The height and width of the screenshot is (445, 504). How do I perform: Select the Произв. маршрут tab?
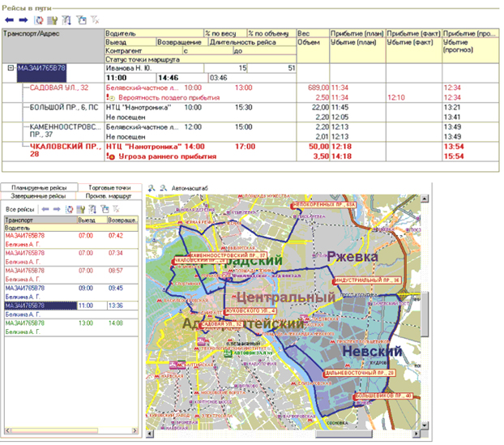click(x=109, y=196)
